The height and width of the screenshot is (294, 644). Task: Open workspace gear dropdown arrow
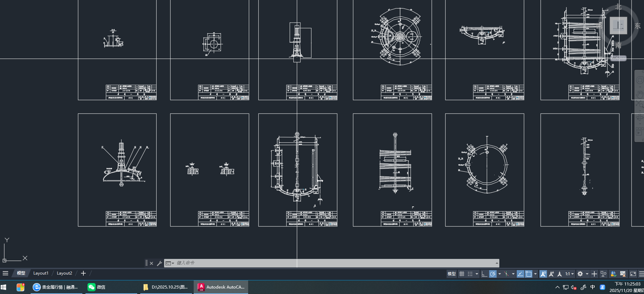587,274
